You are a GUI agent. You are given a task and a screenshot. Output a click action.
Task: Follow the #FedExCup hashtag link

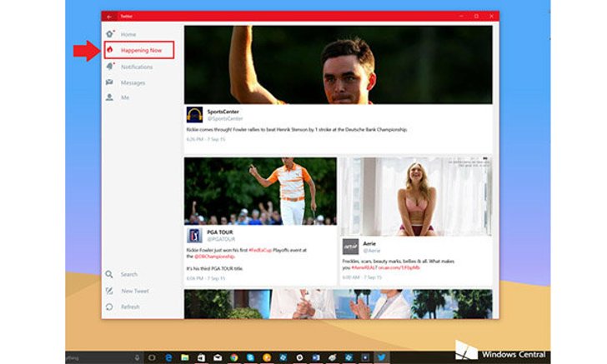point(260,250)
